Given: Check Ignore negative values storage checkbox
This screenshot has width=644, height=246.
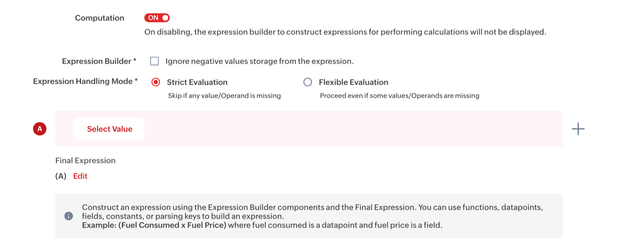Looking at the screenshot, I should tap(154, 61).
